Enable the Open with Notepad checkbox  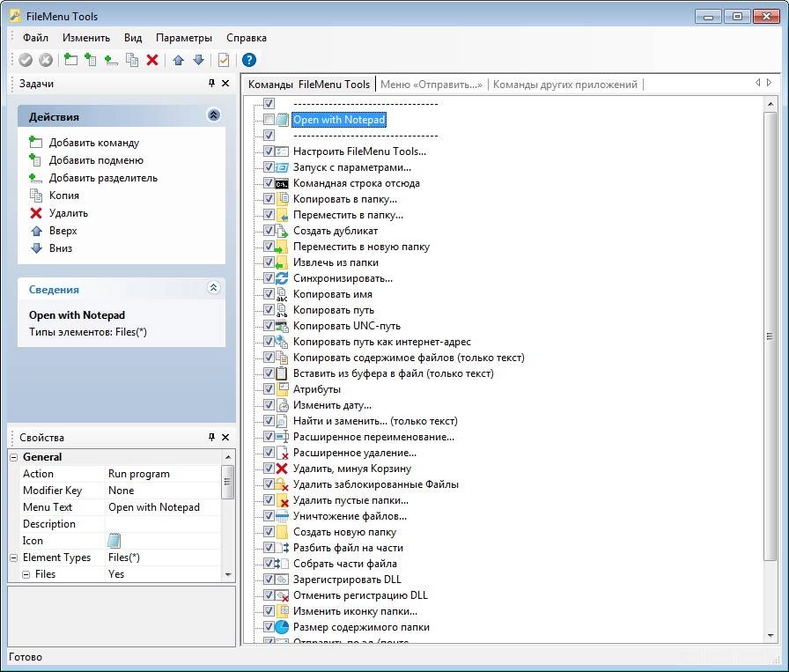coord(269,119)
